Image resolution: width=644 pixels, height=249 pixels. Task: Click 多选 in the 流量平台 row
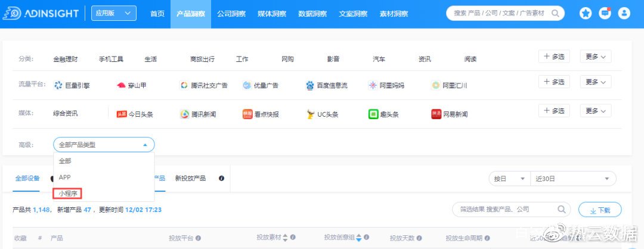coord(554,82)
